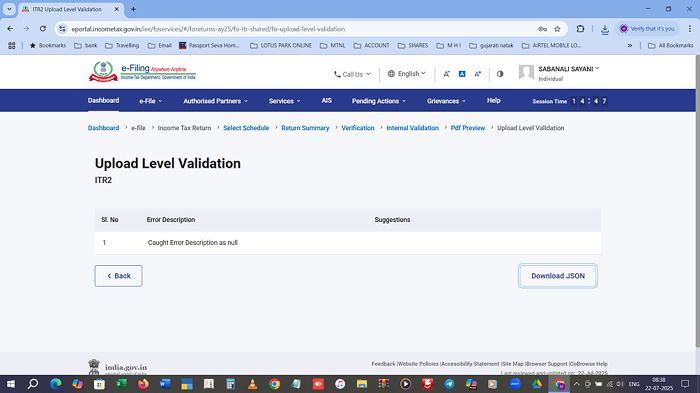Screen dimensions: 700x393
Task: Open Google Drive from taskbar
Action: (537, 384)
